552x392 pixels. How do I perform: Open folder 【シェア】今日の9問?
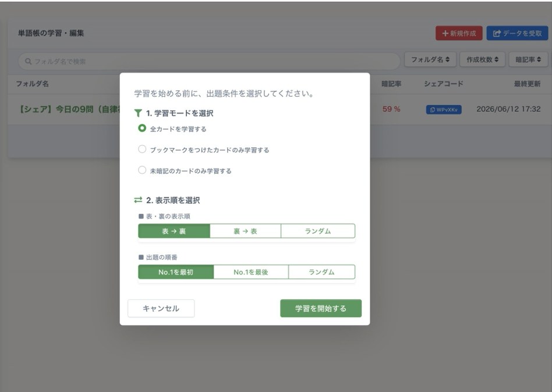click(x=69, y=109)
